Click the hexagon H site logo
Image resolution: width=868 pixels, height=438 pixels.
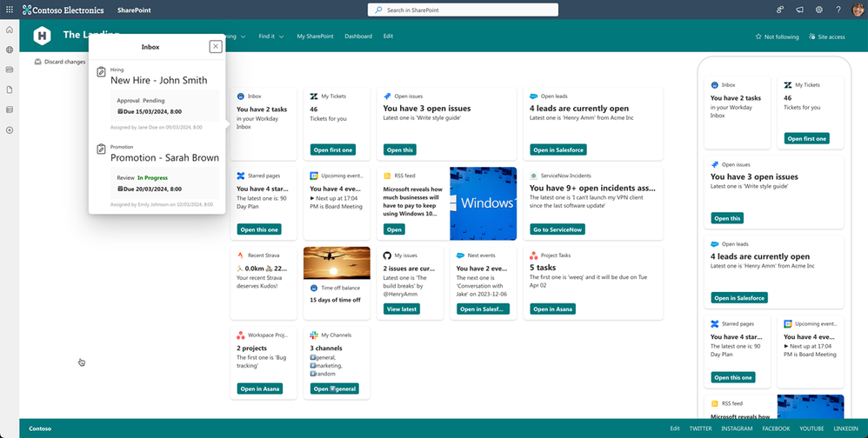pos(42,36)
